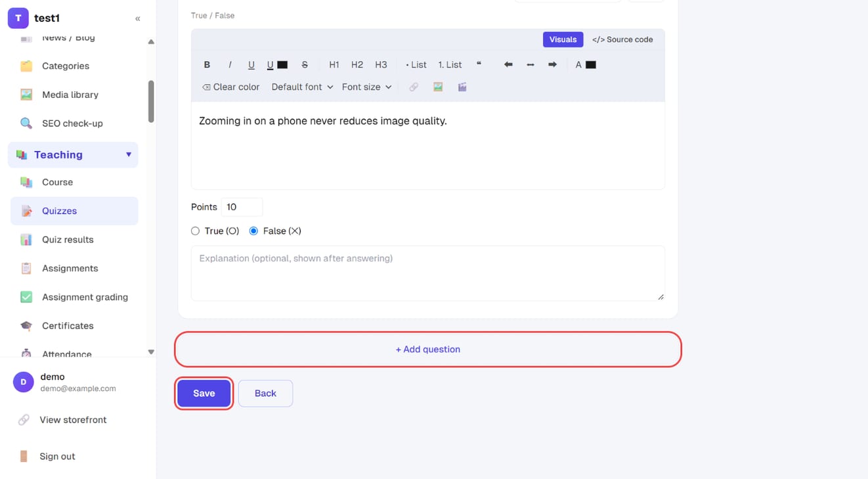Insert a blockquote
The height and width of the screenshot is (479, 868).
click(479, 64)
